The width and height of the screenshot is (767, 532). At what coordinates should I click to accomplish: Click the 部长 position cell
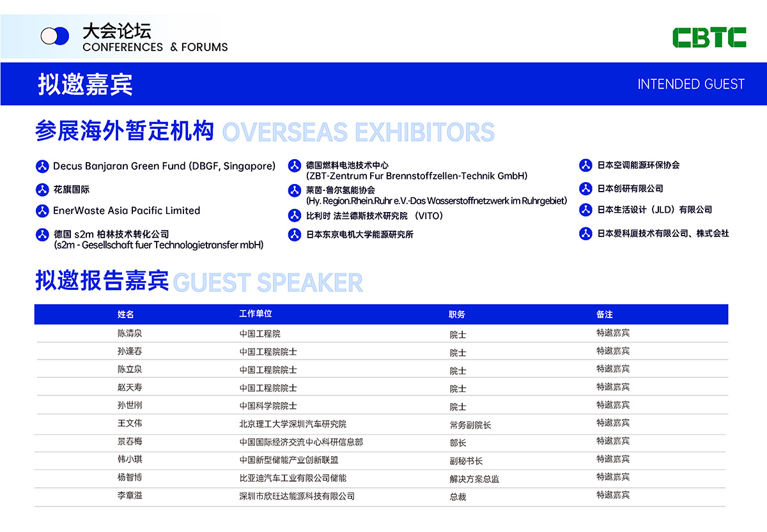(x=458, y=443)
